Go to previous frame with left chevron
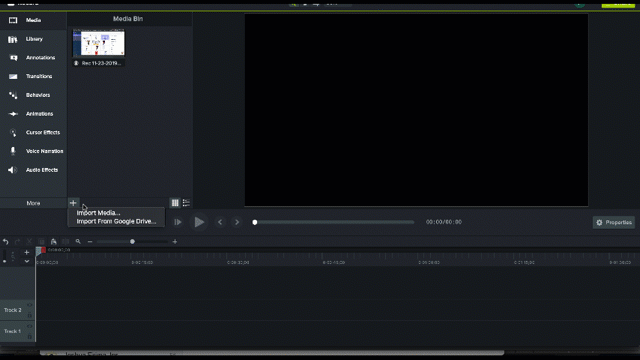 click(x=220, y=222)
